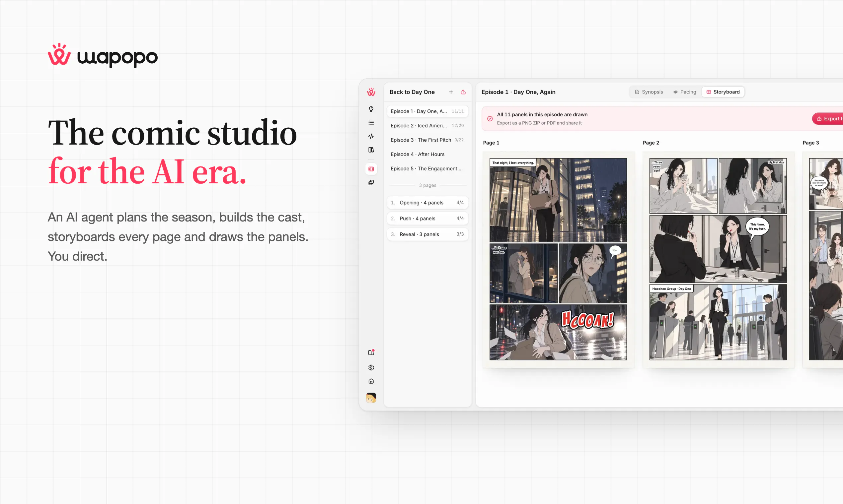Viewport: 843px width, 504px height.
Task: Click the wapopo brand logo at top left
Action: point(103,55)
